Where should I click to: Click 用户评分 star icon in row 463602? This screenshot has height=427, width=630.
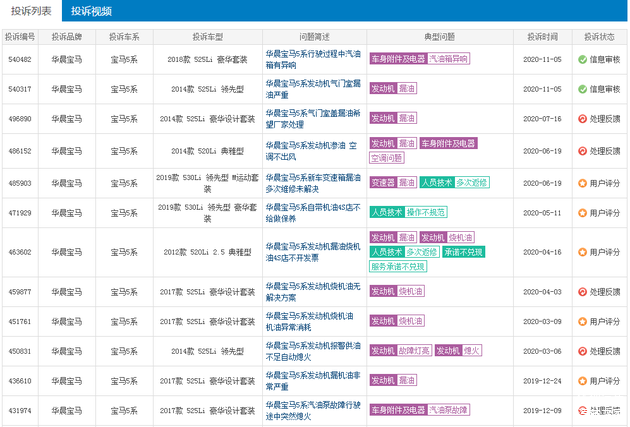(x=582, y=253)
